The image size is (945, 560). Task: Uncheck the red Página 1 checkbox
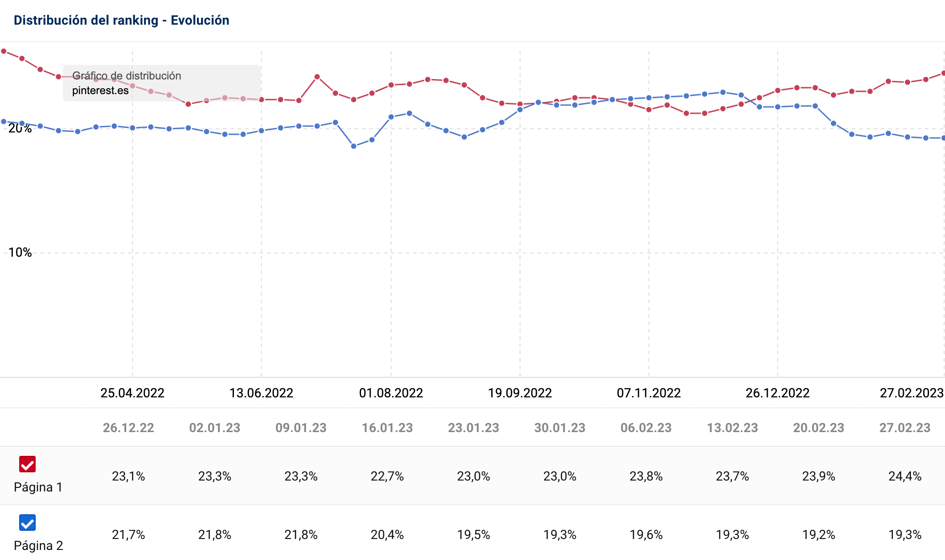tap(27, 464)
